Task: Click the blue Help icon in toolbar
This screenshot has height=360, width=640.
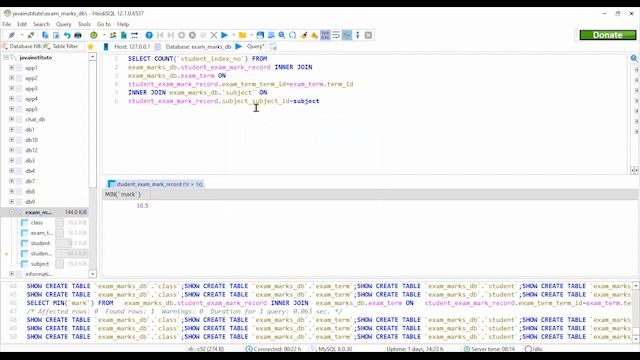Action: [149, 36]
